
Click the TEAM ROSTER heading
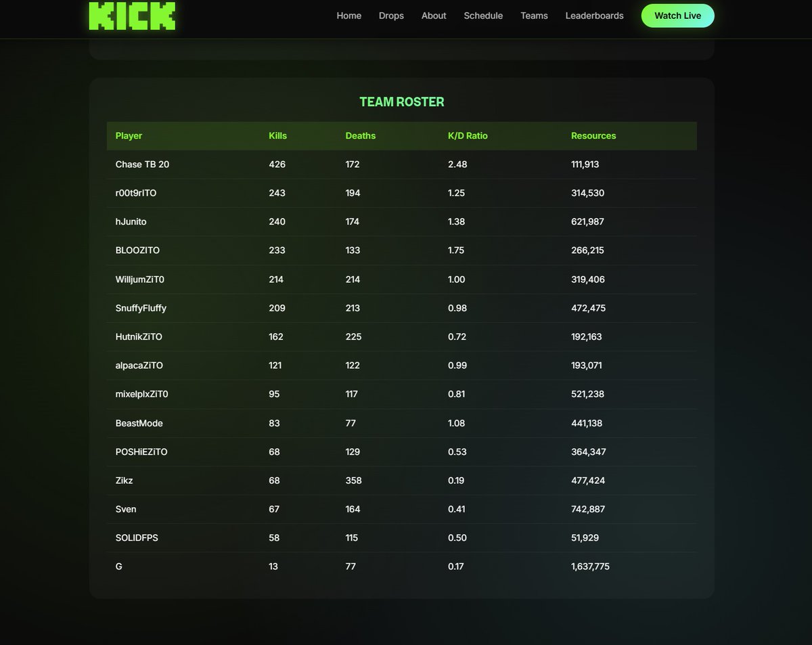point(402,102)
